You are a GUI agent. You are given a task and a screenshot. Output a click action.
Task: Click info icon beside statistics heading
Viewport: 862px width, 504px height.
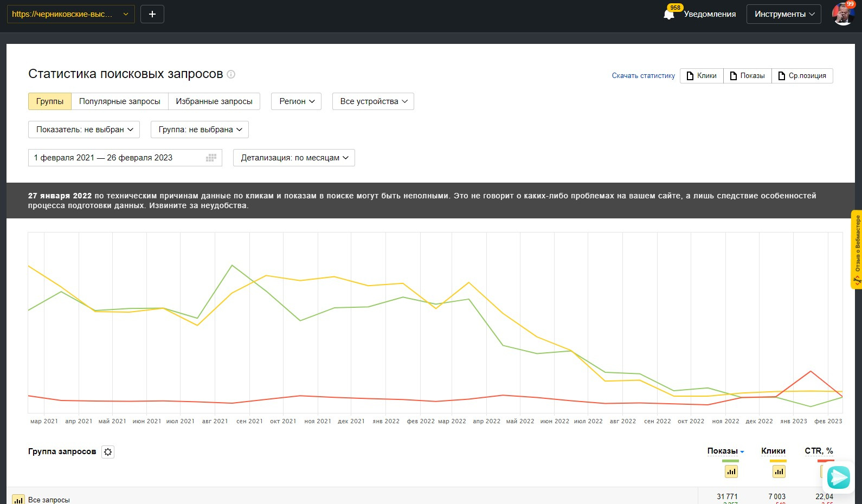pos(231,74)
